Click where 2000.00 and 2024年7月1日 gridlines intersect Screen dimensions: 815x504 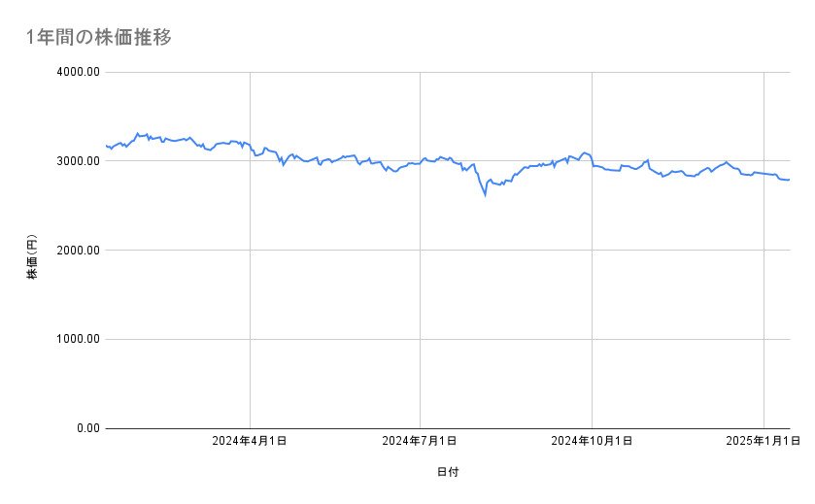(421, 251)
